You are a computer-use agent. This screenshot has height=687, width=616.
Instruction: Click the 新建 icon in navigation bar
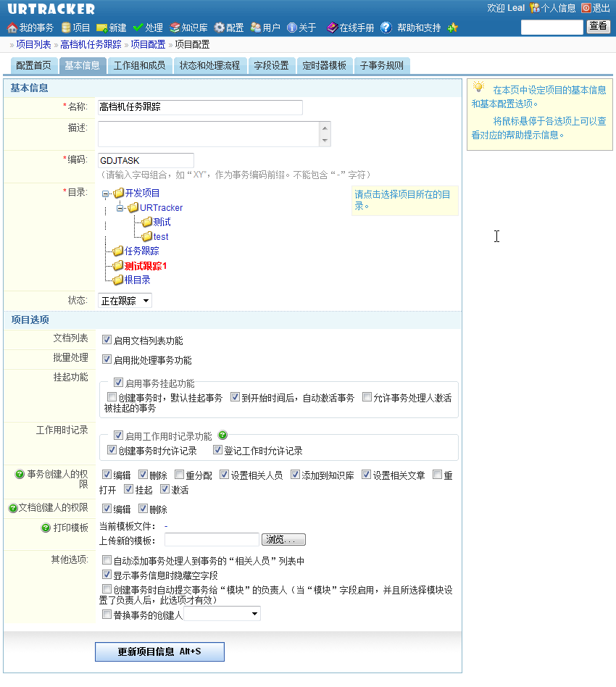[x=101, y=28]
